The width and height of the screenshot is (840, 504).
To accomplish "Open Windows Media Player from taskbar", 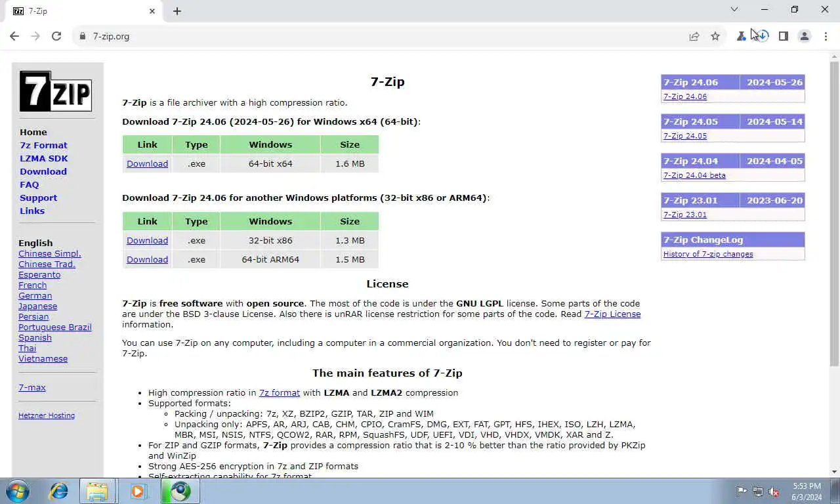I will pos(138,491).
